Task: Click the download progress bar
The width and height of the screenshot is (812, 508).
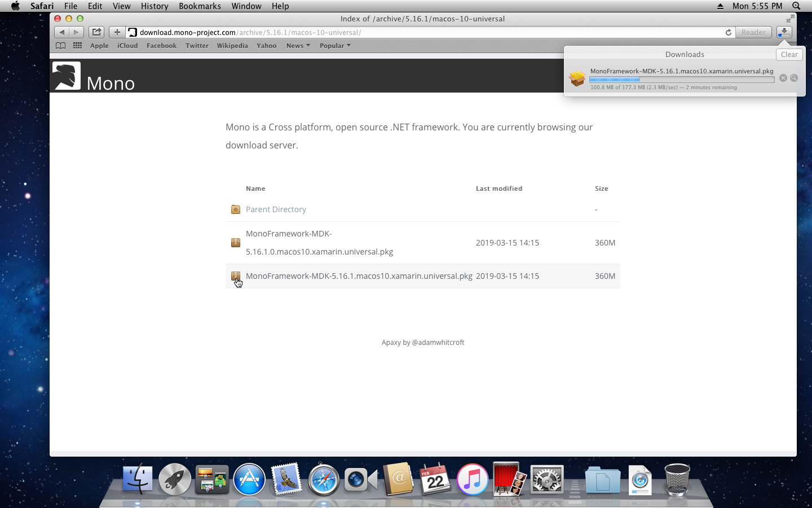Action: (x=681, y=80)
